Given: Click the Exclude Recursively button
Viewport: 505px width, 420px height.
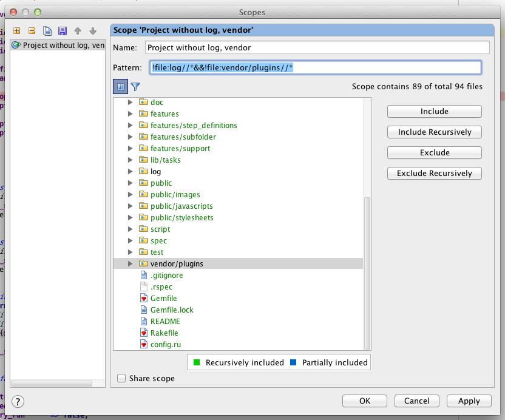Looking at the screenshot, I should point(435,174).
